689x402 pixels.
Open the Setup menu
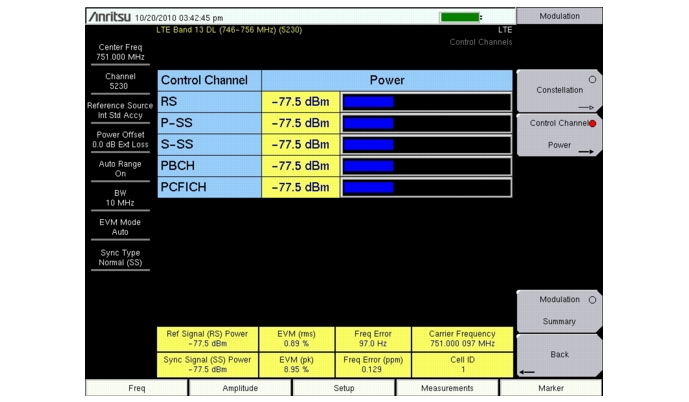pyautogui.click(x=344, y=388)
